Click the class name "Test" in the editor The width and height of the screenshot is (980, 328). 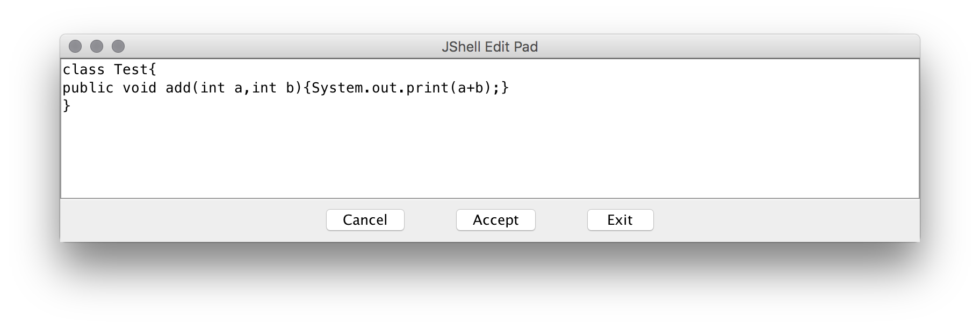(131, 70)
